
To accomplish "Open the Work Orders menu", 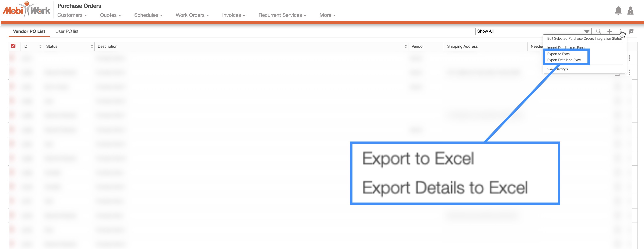I will point(192,15).
